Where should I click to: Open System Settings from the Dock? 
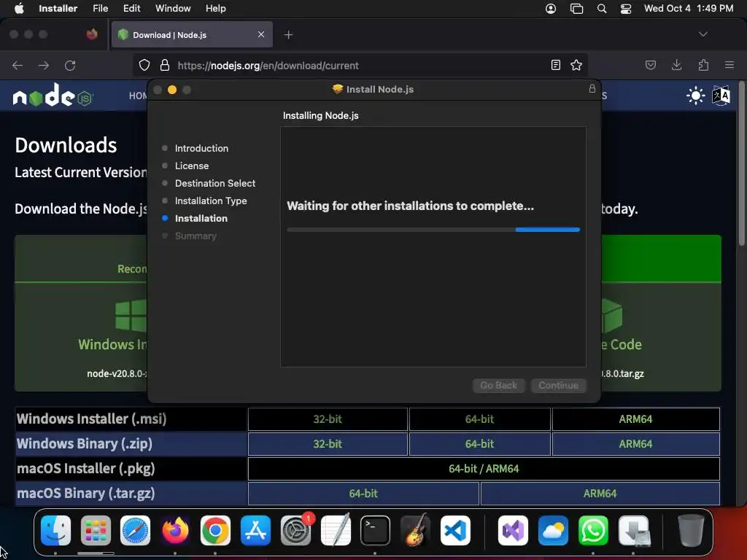click(295, 530)
